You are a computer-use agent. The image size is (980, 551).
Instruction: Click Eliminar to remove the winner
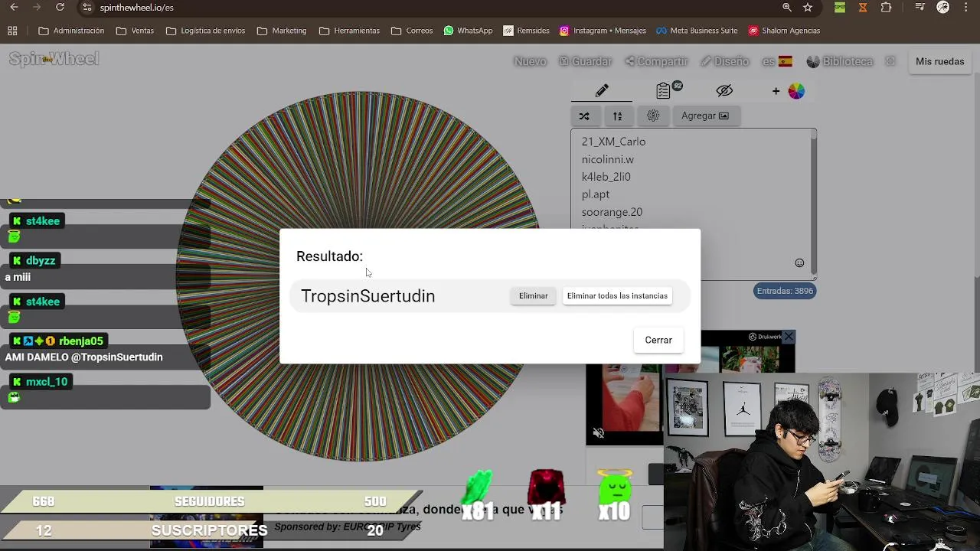tap(533, 296)
